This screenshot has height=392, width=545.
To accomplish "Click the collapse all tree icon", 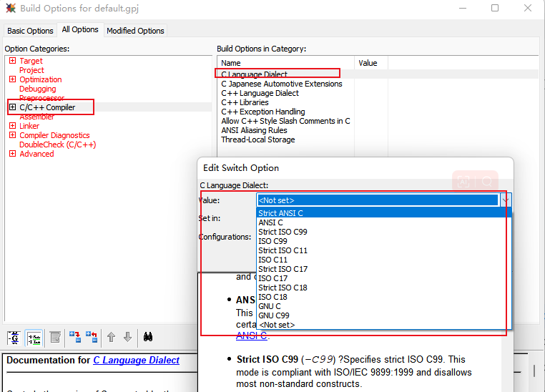I will (92, 337).
